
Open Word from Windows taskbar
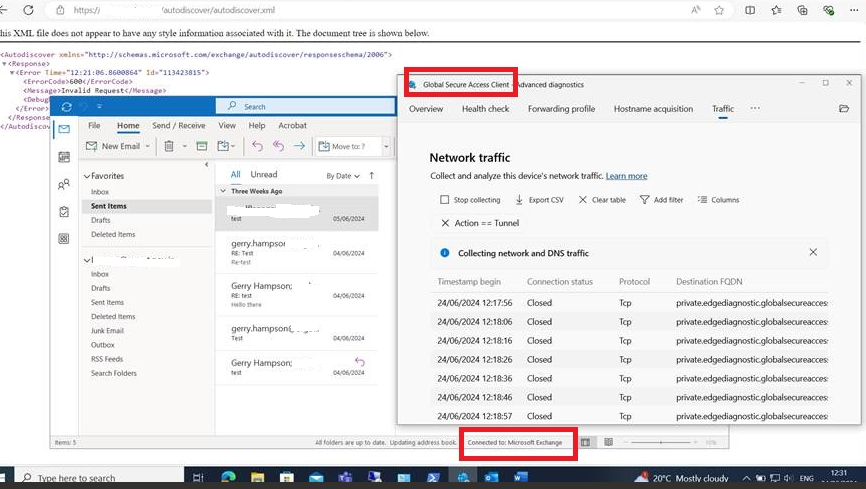click(520, 477)
